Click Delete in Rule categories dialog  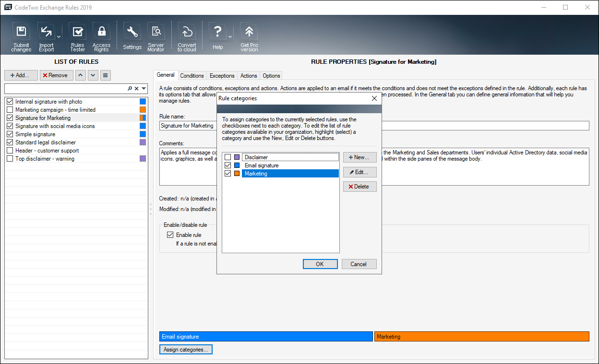click(x=360, y=187)
